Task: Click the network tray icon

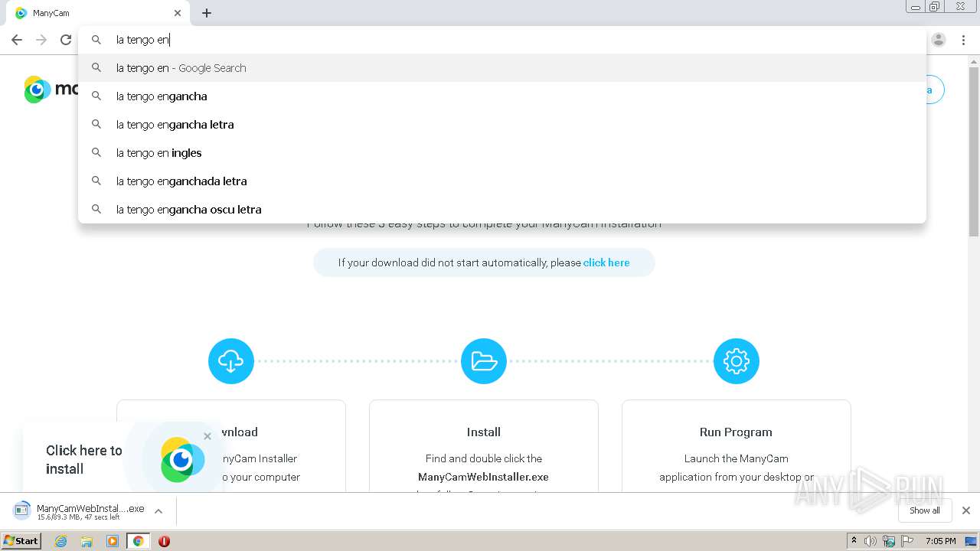Action: 889,541
